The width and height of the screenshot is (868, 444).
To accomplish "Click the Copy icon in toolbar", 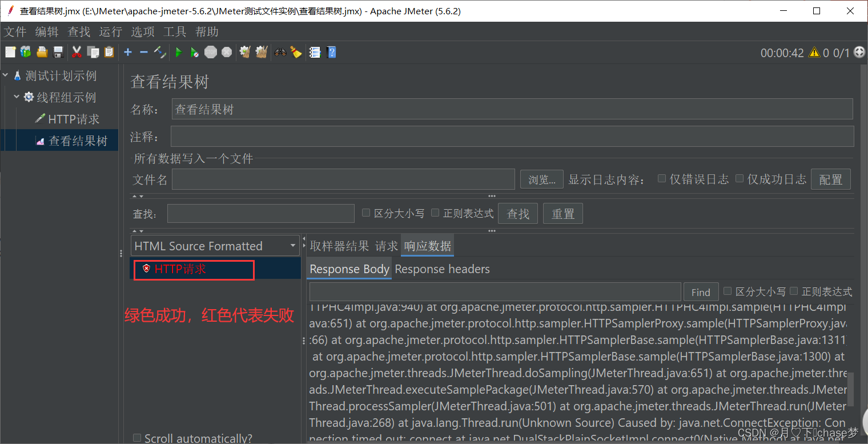I will point(93,53).
